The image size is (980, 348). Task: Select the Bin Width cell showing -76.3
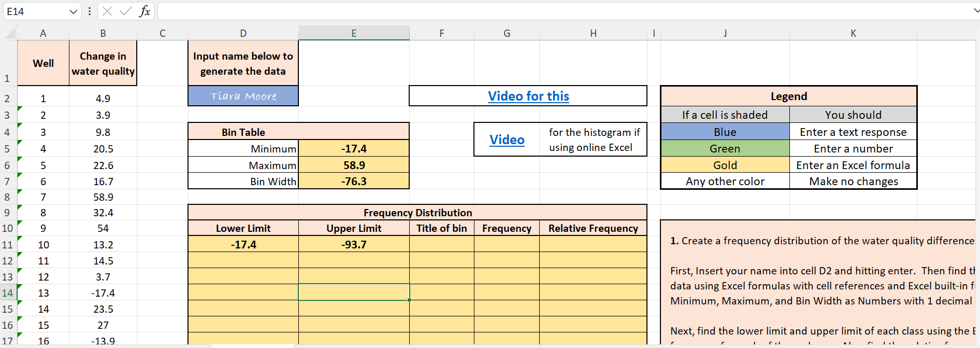click(x=354, y=182)
